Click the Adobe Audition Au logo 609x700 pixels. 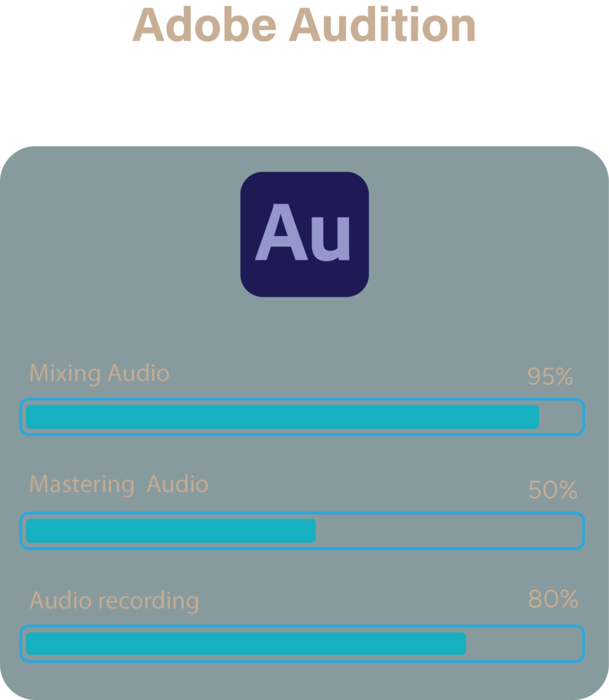click(x=304, y=234)
